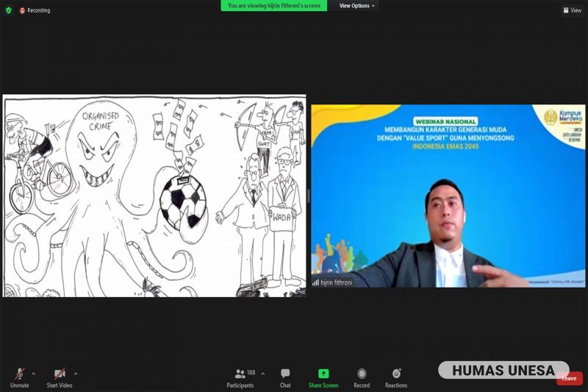Click the viewing hijrin fithroni's screen banner

click(273, 6)
